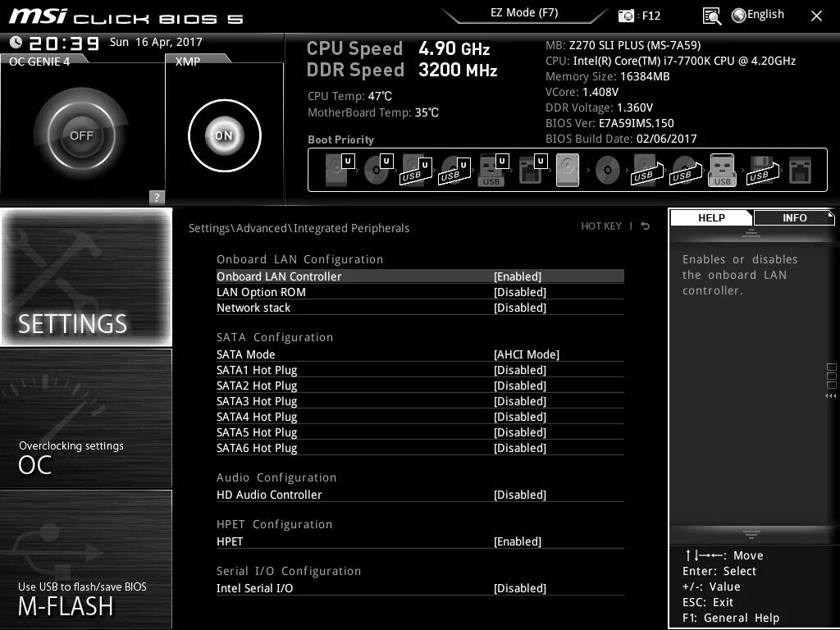
Task: Click the F12 screenshot label
Action: tap(651, 16)
